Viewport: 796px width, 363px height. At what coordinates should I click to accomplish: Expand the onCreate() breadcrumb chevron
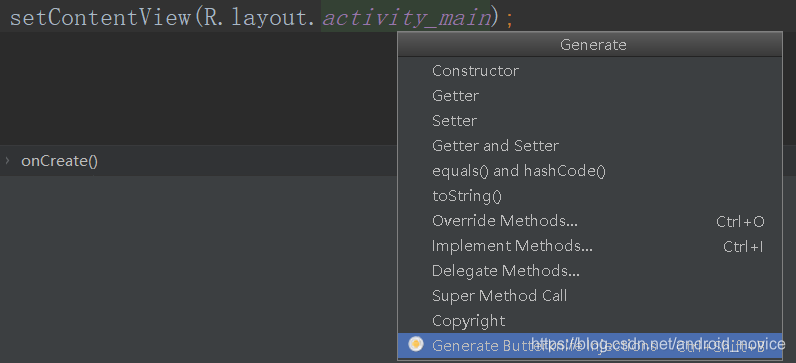pos(7,160)
